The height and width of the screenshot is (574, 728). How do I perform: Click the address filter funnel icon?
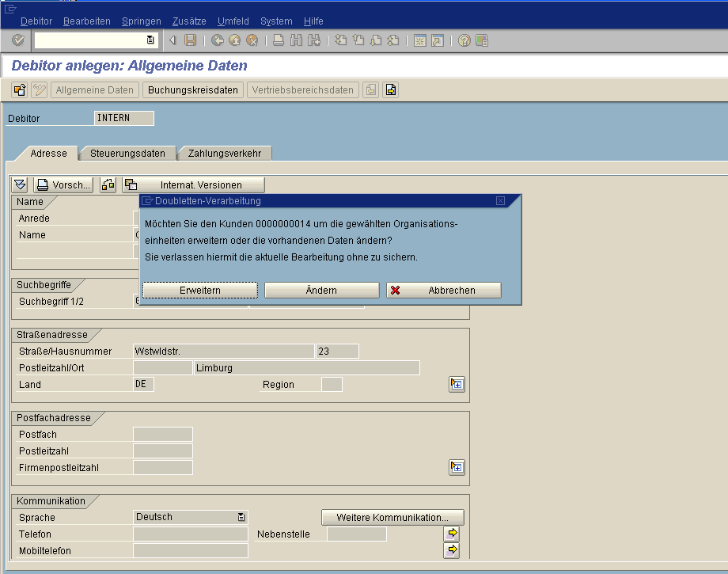click(x=20, y=184)
